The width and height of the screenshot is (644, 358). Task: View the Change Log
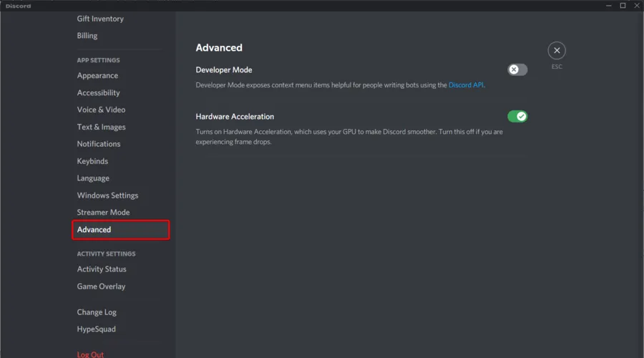tap(97, 312)
